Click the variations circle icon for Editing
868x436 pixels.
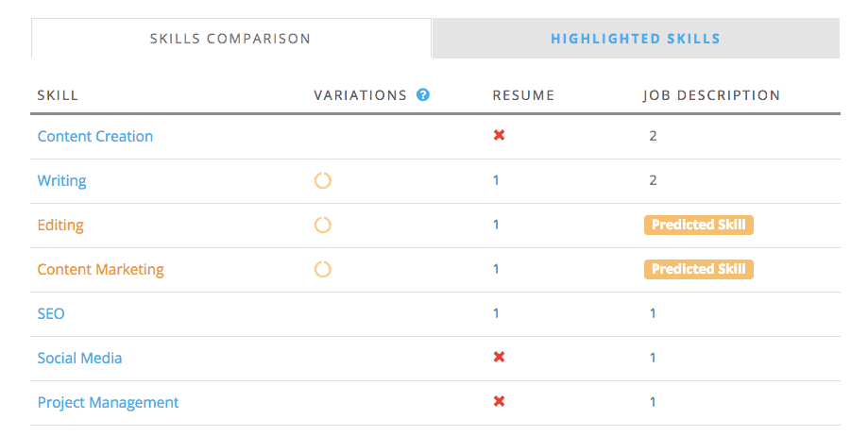(323, 225)
